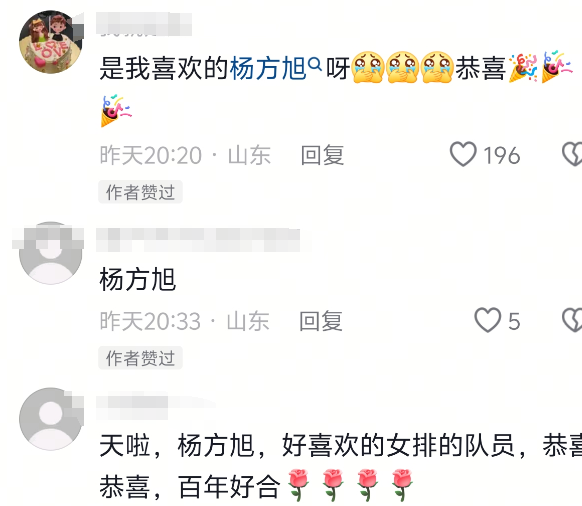582x506 pixels.
Task: Open avatar of the 天啦 commenter
Action: click(51, 419)
